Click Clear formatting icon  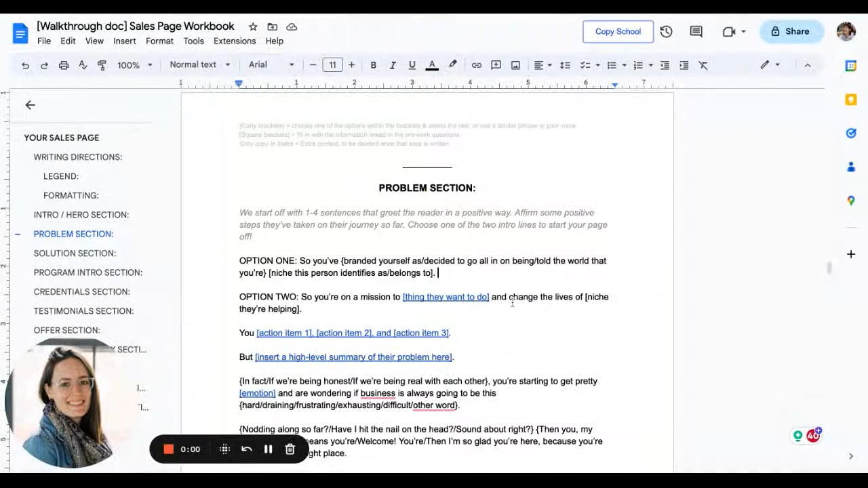tap(703, 65)
